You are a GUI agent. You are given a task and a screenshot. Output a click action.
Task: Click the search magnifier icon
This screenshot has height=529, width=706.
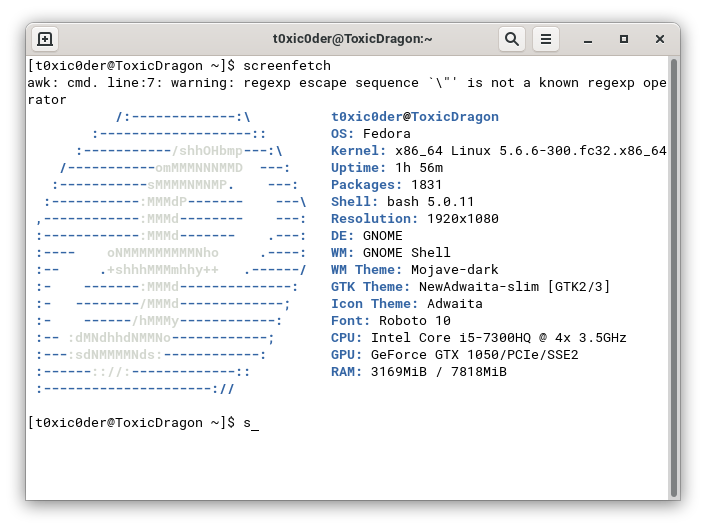click(511, 39)
